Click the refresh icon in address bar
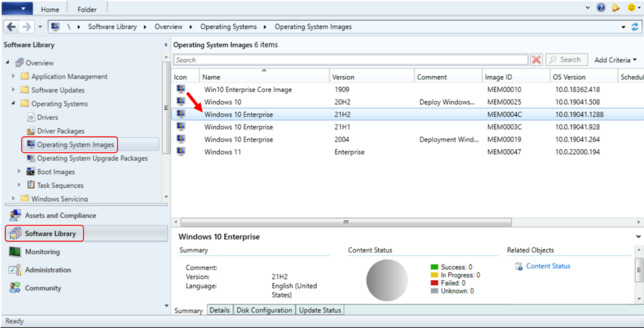Image resolution: width=644 pixels, height=328 pixels. [x=635, y=26]
